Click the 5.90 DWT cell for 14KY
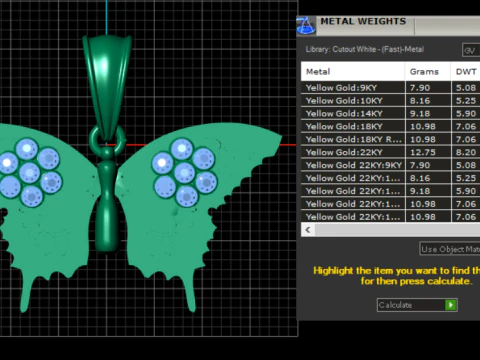 pyautogui.click(x=466, y=114)
